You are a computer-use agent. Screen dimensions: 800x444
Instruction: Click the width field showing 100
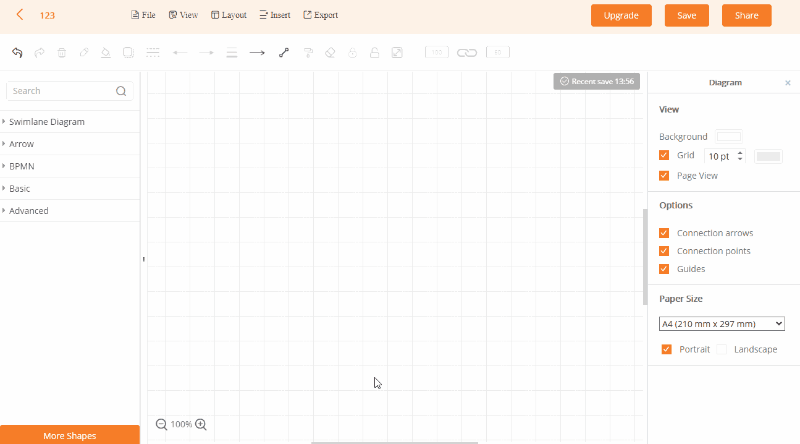pyautogui.click(x=437, y=52)
